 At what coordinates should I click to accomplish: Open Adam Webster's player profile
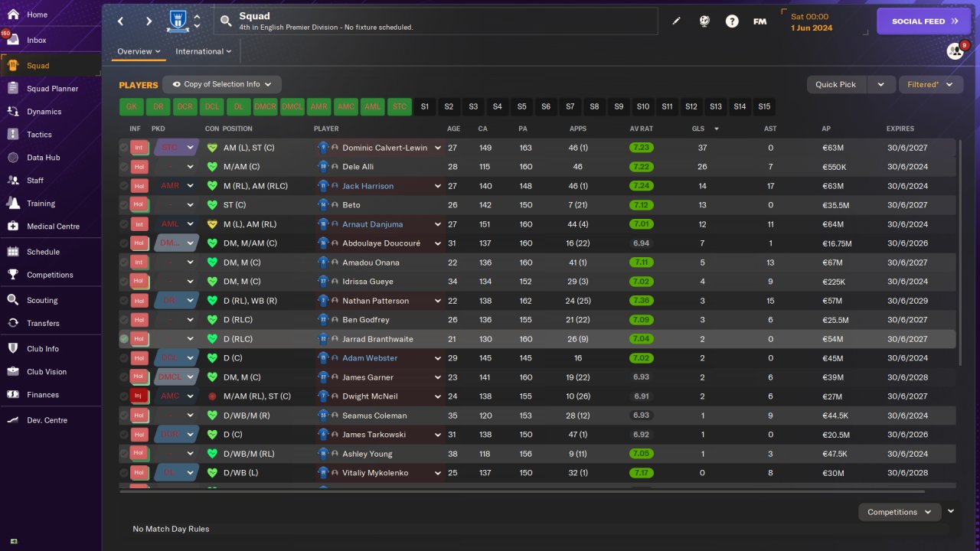click(x=370, y=358)
